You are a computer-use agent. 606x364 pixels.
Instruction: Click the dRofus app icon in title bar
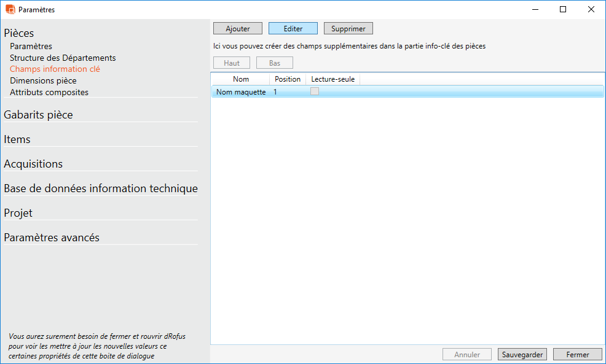[10, 9]
